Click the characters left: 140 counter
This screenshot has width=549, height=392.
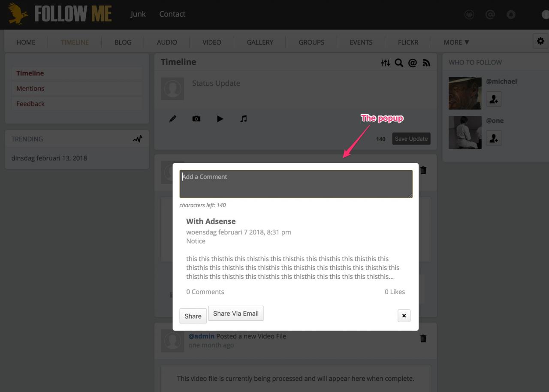[x=202, y=205]
